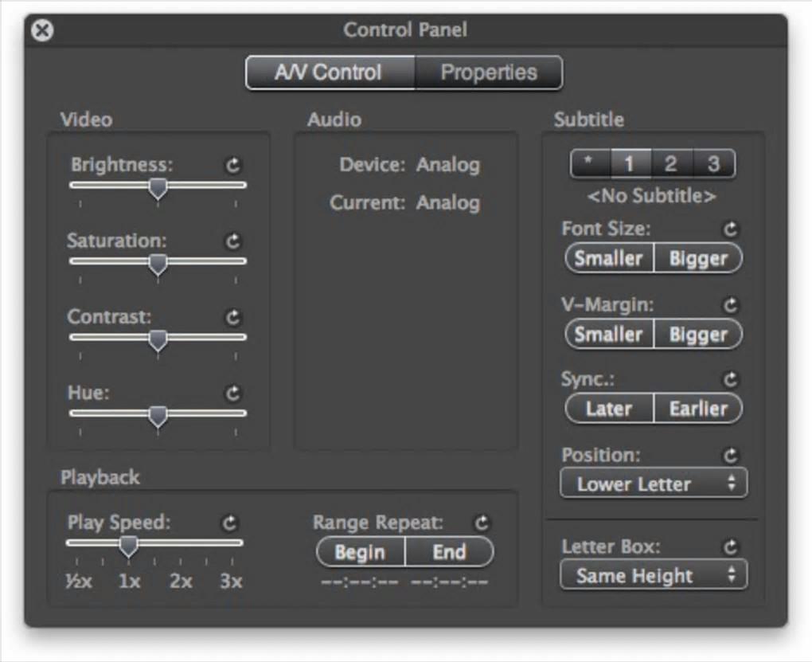Choose the asterisk subtitle option
812x662 pixels.
pos(589,164)
